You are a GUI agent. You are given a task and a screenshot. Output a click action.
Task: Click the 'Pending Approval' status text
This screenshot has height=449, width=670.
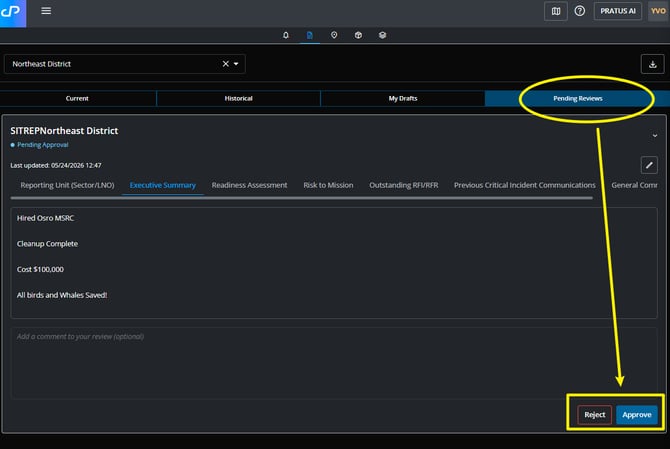[43, 145]
